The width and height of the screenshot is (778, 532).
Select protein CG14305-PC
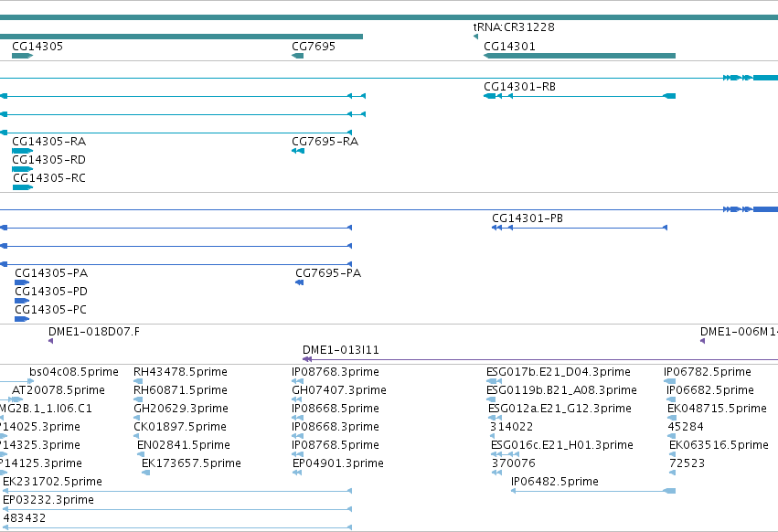tap(50, 310)
